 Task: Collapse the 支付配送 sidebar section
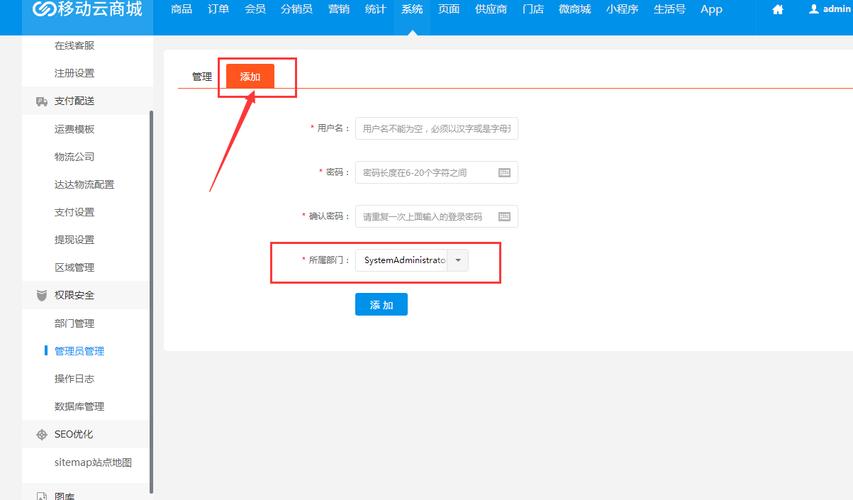85,101
